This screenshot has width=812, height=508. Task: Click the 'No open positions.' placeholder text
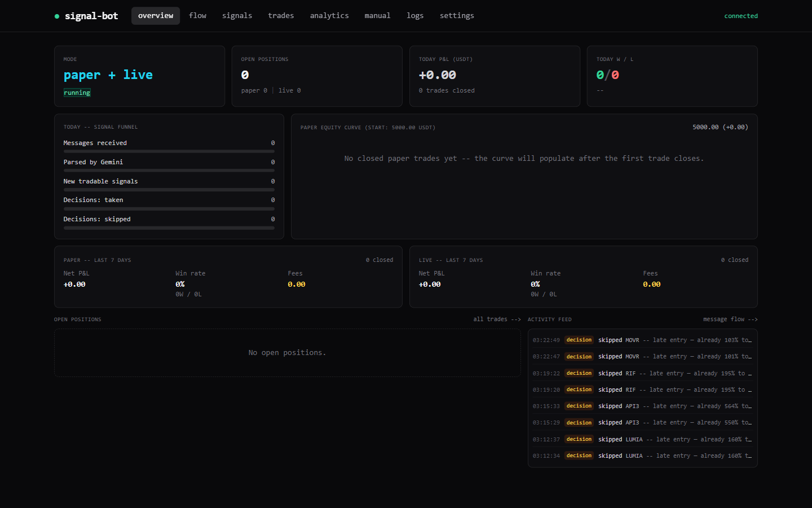[287, 353]
